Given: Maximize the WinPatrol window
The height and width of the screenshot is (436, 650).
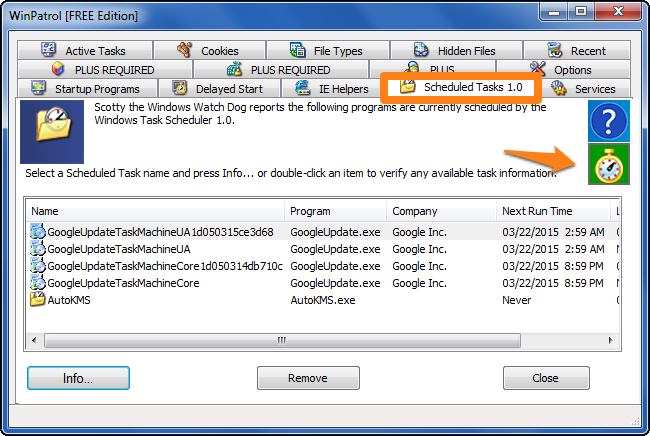Looking at the screenshot, I should click(581, 12).
